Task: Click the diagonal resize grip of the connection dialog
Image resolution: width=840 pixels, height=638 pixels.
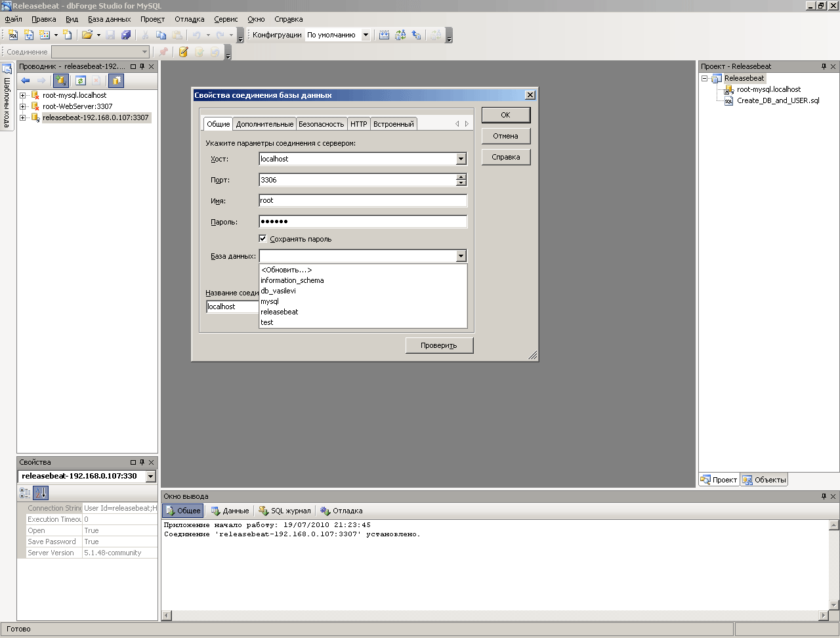Action: click(x=533, y=355)
